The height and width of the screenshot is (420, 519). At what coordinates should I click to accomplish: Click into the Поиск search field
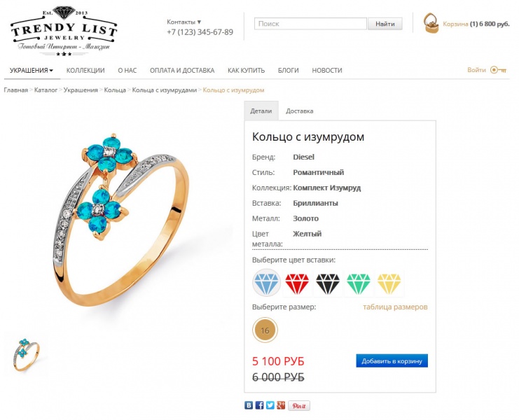pos(310,24)
